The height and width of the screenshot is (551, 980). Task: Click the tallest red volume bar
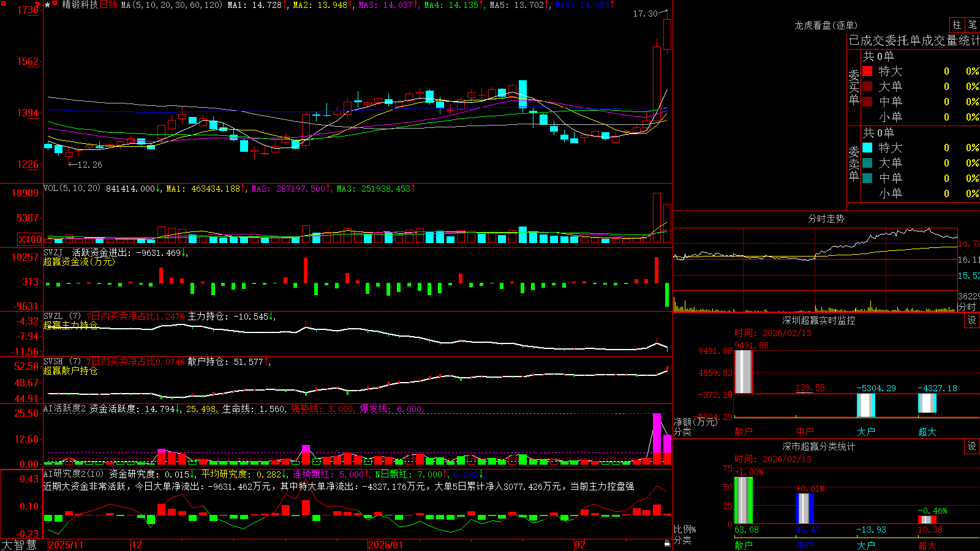(x=657, y=219)
